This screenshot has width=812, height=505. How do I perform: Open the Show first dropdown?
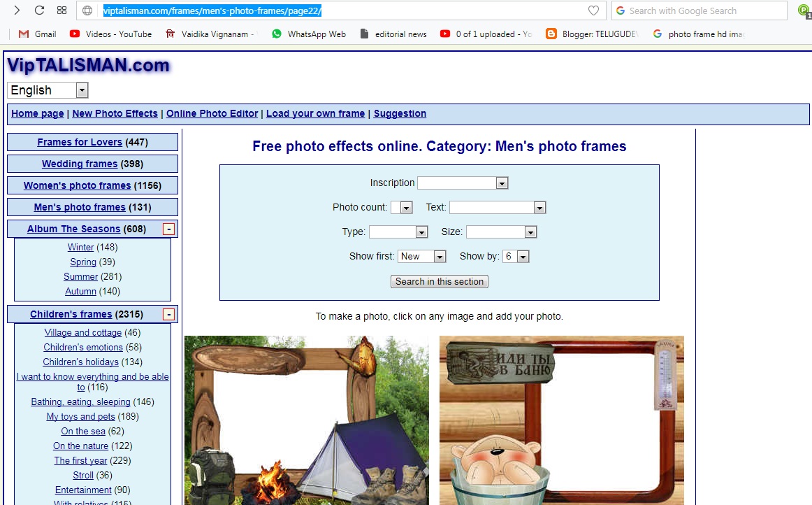[421, 256]
